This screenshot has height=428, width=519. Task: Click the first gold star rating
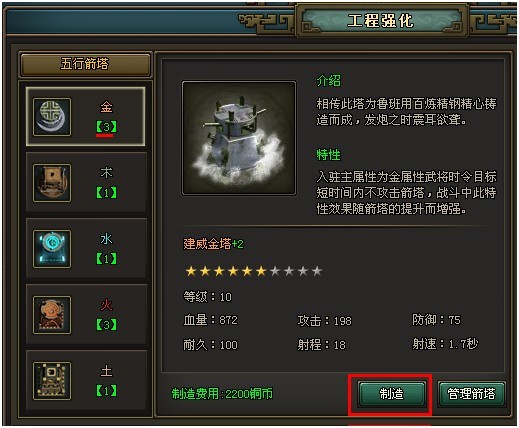click(191, 271)
